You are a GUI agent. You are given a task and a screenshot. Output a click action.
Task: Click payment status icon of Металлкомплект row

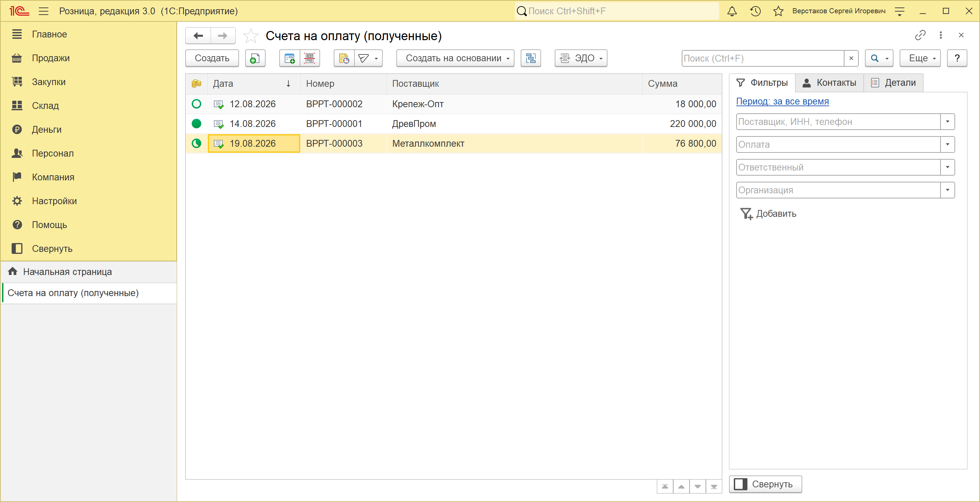pyautogui.click(x=196, y=143)
